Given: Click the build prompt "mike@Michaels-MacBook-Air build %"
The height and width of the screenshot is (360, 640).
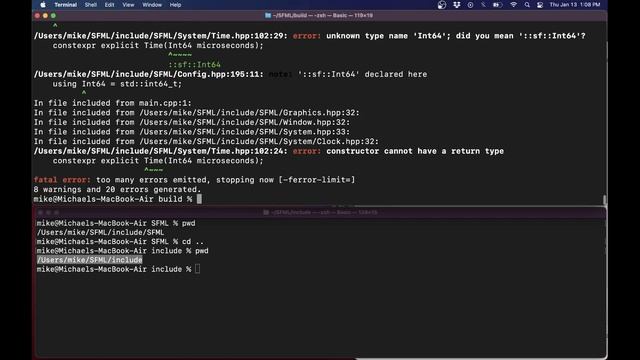Looking at the screenshot, I should [x=113, y=199].
